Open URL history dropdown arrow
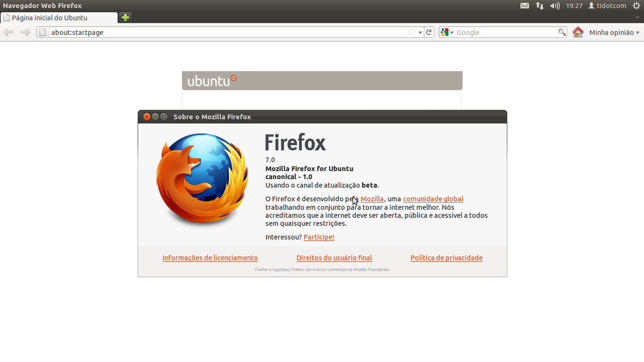Image resolution: width=644 pixels, height=362 pixels. (x=420, y=33)
